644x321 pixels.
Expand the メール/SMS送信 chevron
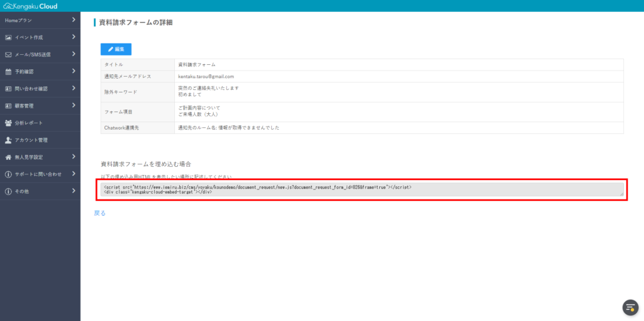click(74, 54)
